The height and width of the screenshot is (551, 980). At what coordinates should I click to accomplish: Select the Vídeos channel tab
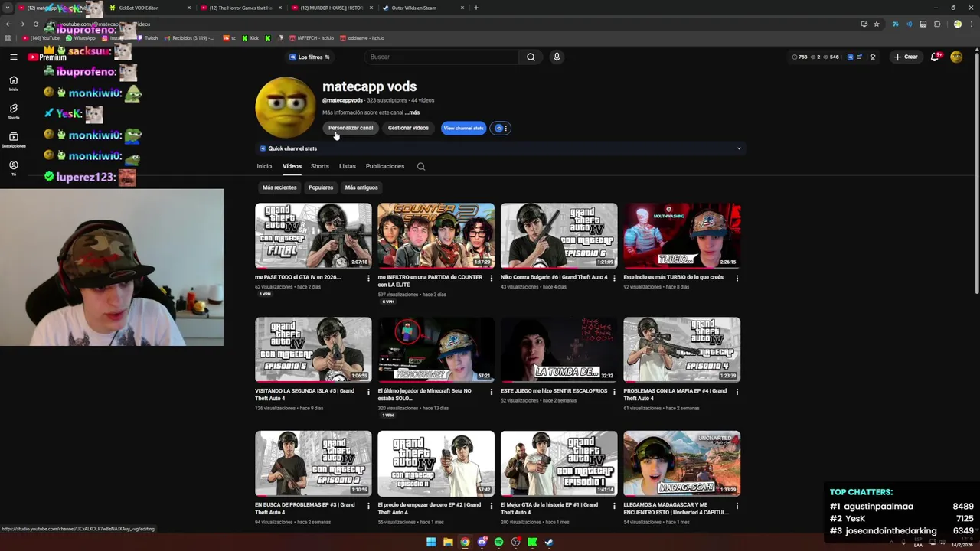coord(292,166)
